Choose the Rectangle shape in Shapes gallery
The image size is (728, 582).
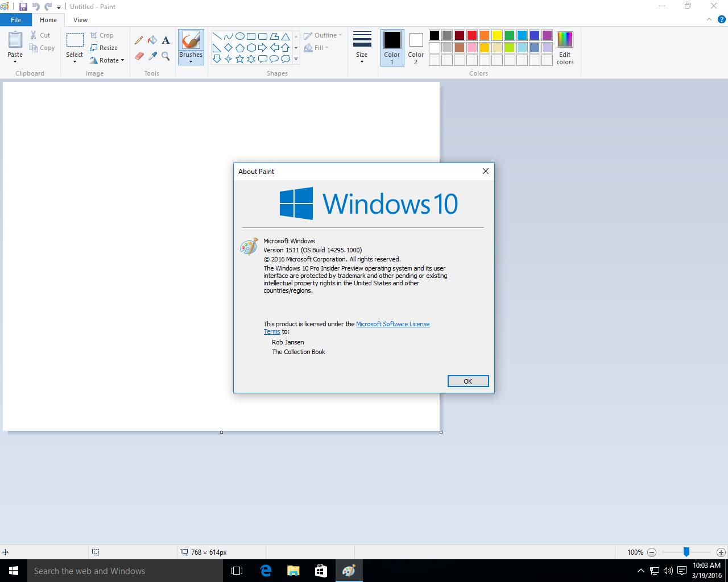click(251, 36)
